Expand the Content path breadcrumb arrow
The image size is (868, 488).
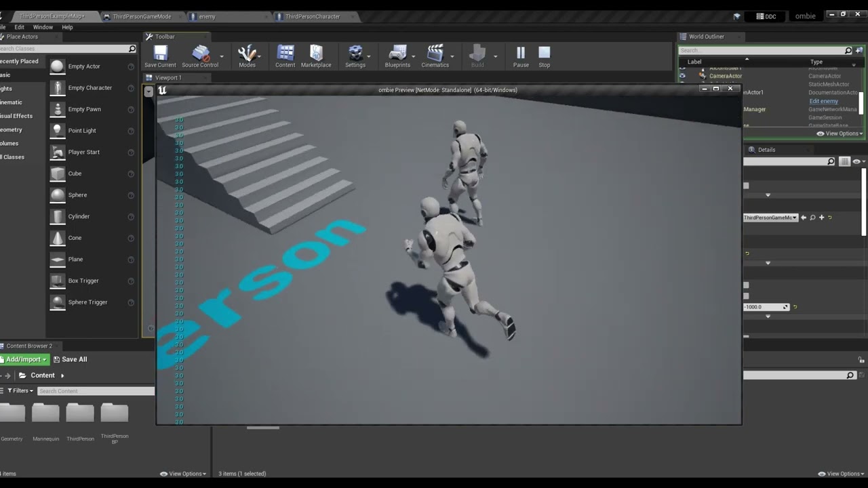(62, 375)
